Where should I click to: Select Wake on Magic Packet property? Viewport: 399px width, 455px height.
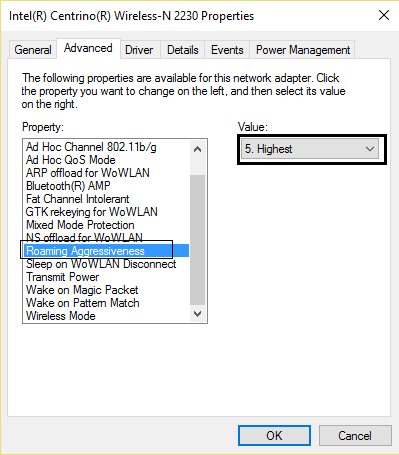[82, 290]
